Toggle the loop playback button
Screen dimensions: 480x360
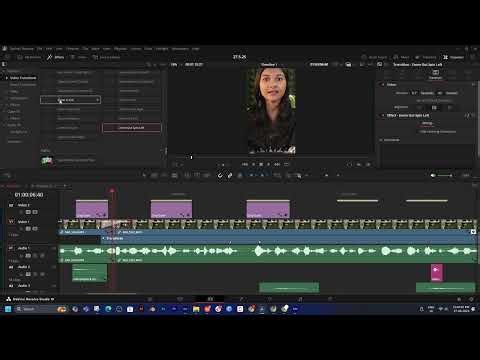[286, 164]
